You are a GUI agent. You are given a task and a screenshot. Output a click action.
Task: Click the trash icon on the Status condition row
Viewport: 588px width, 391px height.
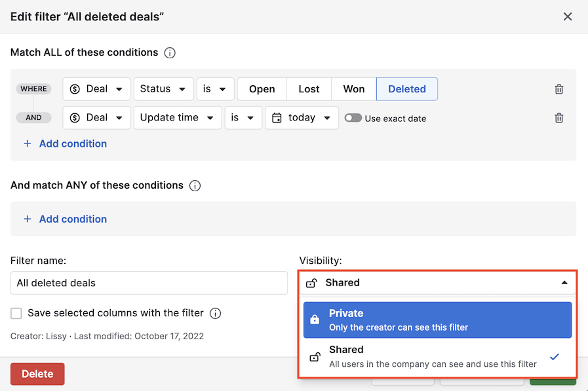pyautogui.click(x=559, y=88)
